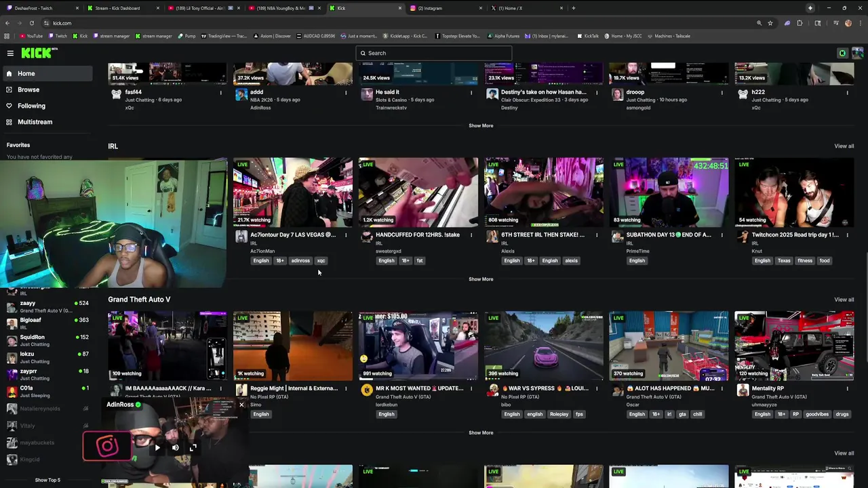868x488 pixels.
Task: Open lordkebun channel avatar icon
Action: [x=367, y=390]
